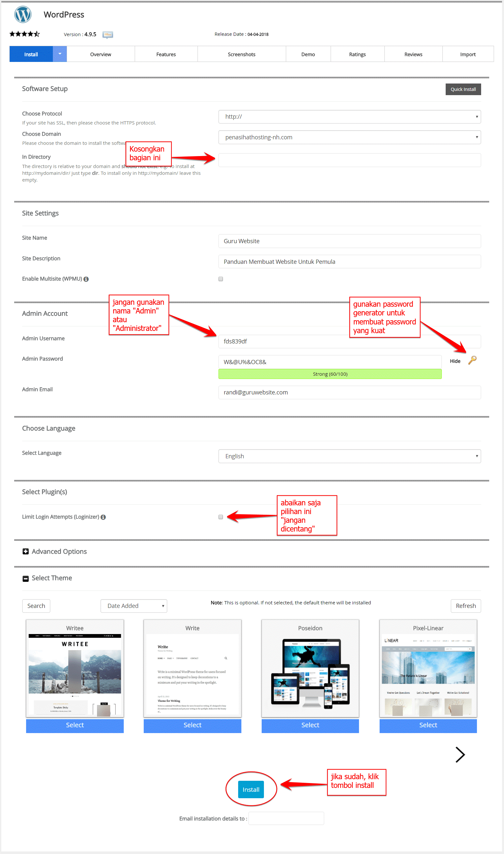
Task: Click the WordPress logo icon
Action: [x=23, y=15]
